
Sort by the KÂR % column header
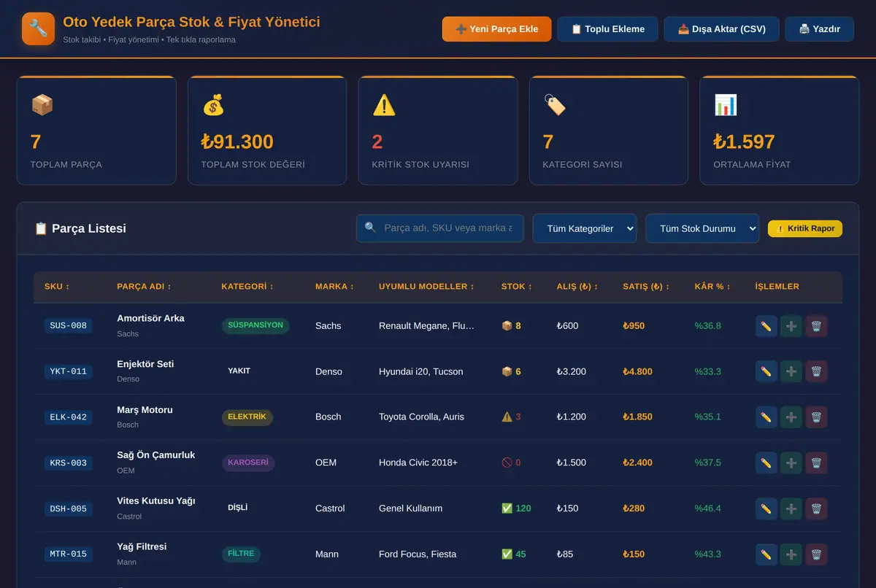[x=712, y=287]
